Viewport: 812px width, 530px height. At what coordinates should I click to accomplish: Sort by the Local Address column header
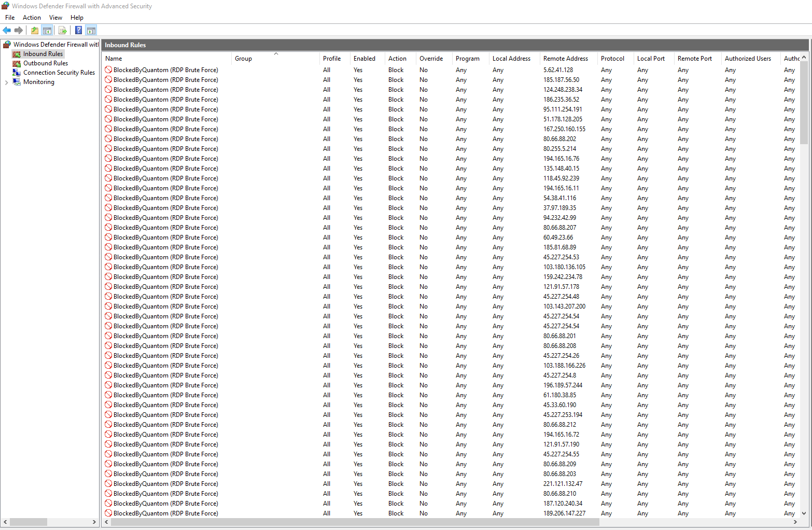514,59
